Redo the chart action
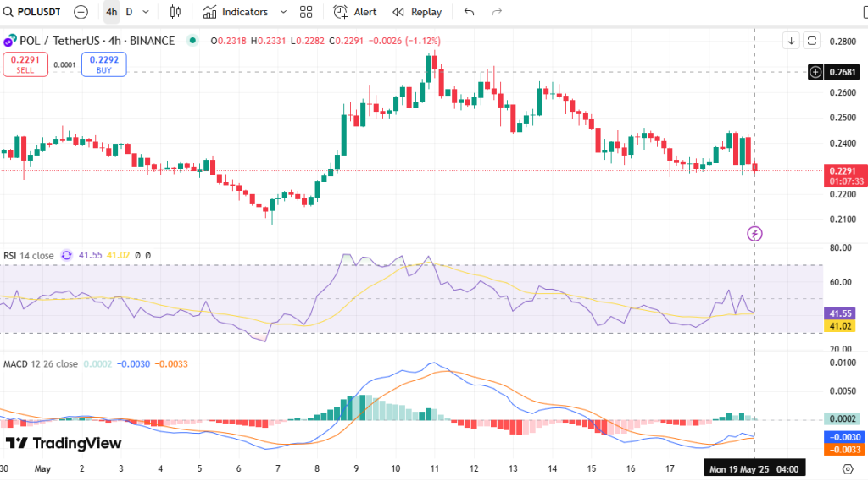 497,12
